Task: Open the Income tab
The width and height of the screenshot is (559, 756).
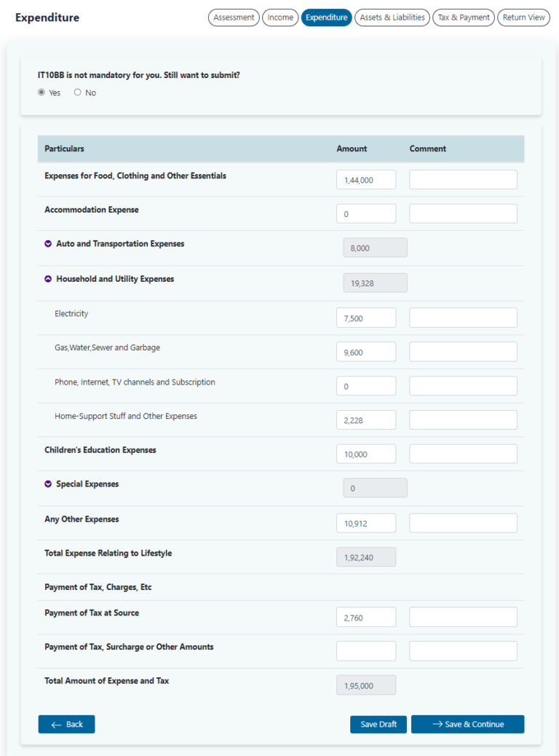Action: pos(280,17)
